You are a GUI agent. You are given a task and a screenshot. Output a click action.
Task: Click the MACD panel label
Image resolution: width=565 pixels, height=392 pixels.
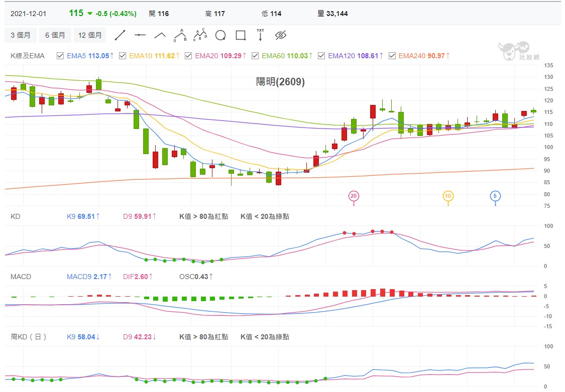(x=21, y=277)
